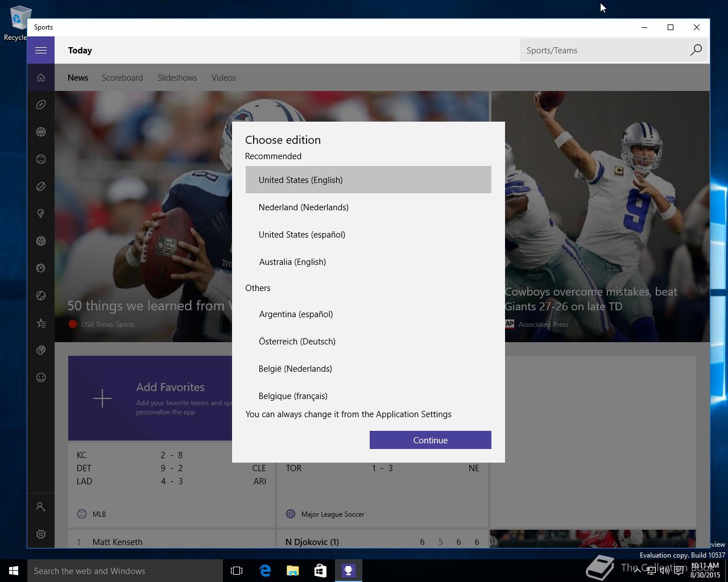The width and height of the screenshot is (728, 582).
Task: Open the hamburger navigation menu
Action: pos(41,50)
